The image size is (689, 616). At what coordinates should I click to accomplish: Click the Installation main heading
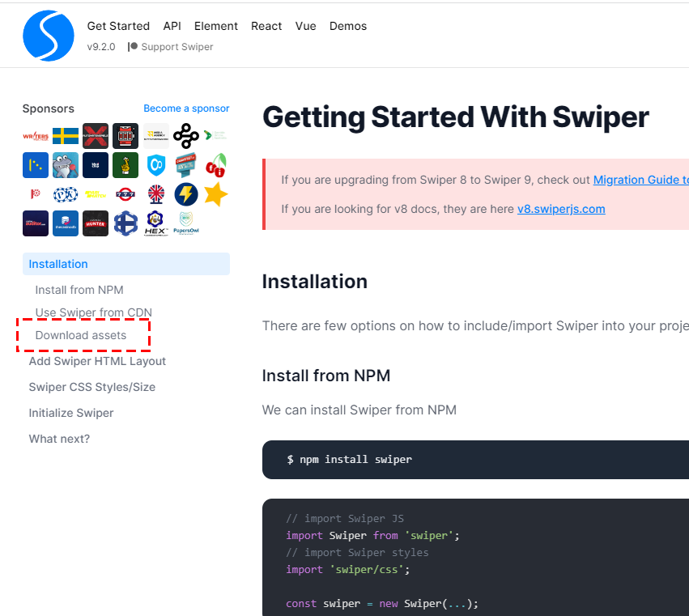[x=315, y=281]
